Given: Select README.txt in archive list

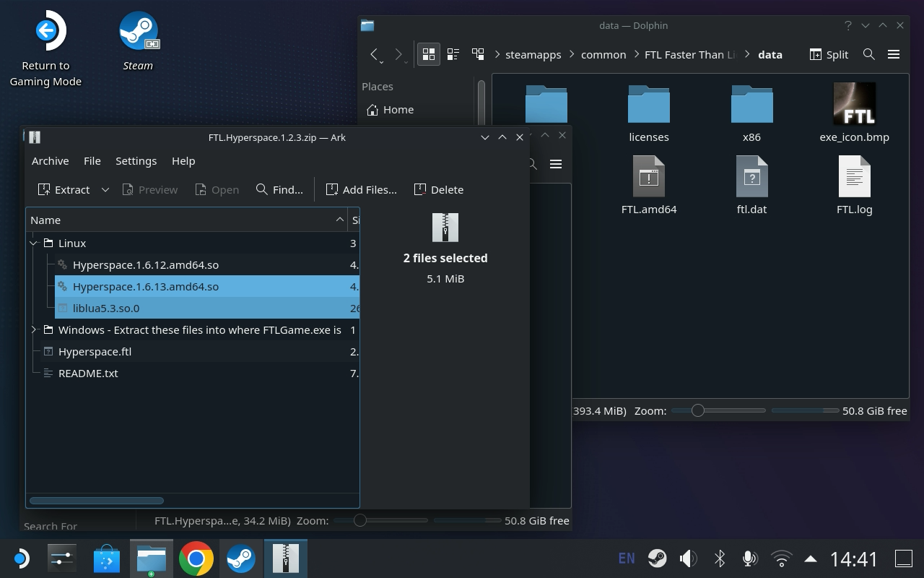Looking at the screenshot, I should [193, 374].
